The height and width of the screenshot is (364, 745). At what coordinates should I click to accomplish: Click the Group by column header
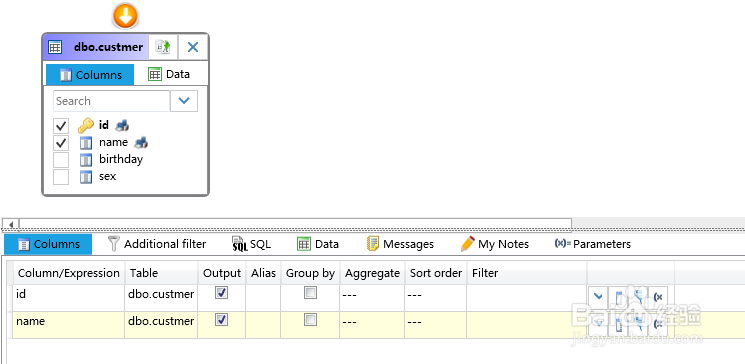[x=310, y=273]
